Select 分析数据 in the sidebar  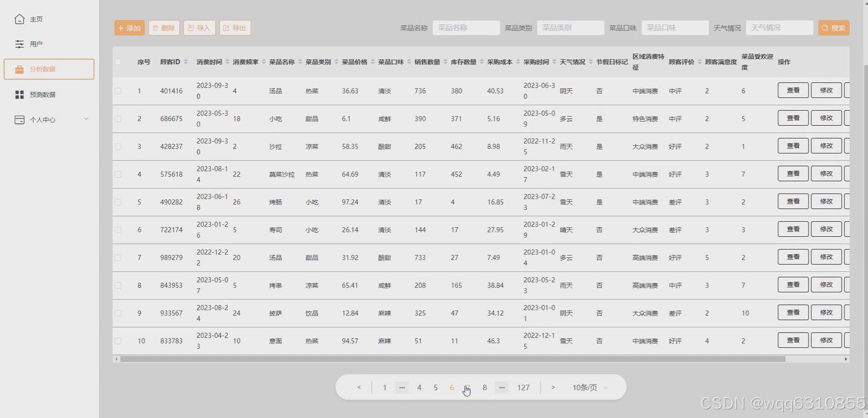(49, 69)
